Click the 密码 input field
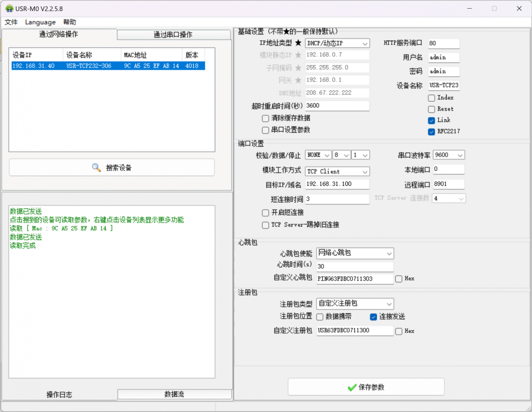532x412 pixels. pyautogui.click(x=444, y=71)
